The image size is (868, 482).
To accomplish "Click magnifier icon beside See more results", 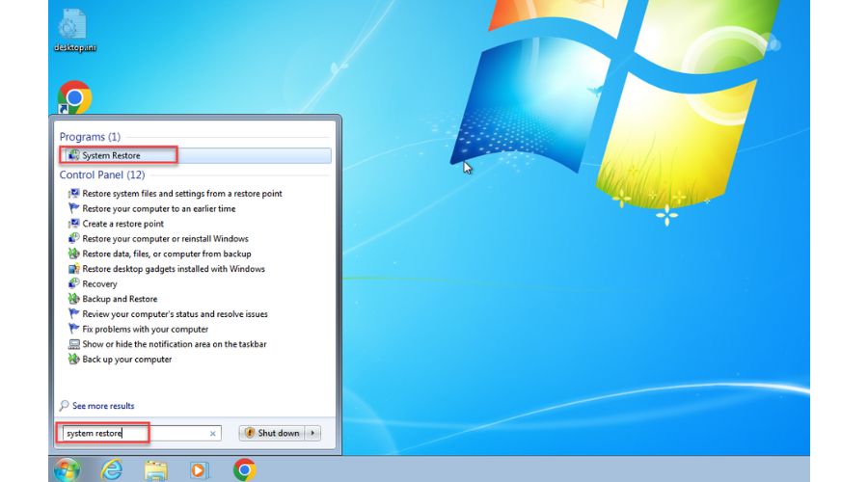I will (x=65, y=406).
